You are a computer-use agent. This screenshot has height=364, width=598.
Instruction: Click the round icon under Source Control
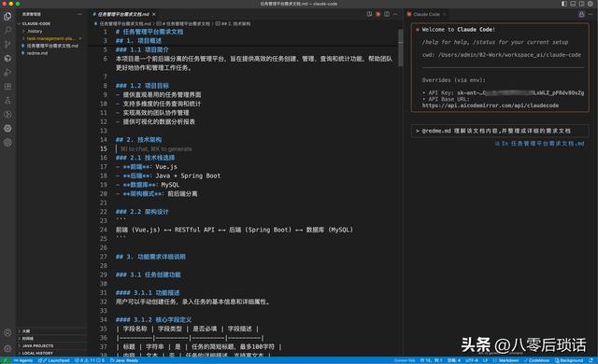click(x=7, y=58)
